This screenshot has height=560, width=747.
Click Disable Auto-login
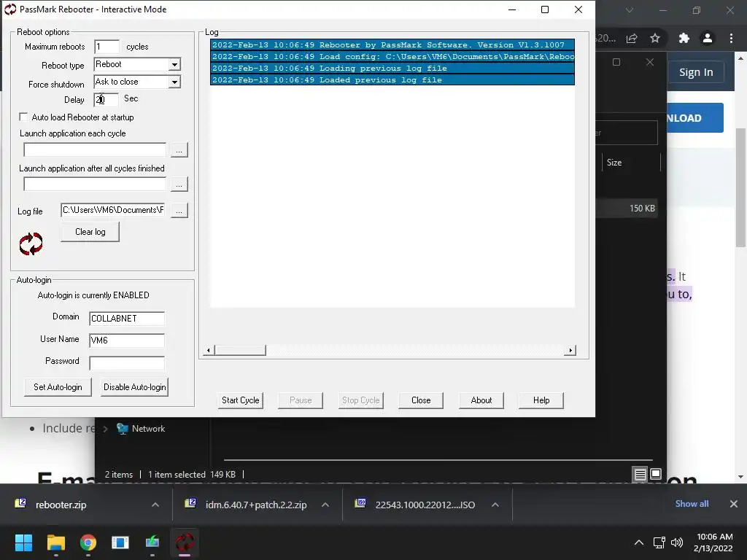coord(135,387)
